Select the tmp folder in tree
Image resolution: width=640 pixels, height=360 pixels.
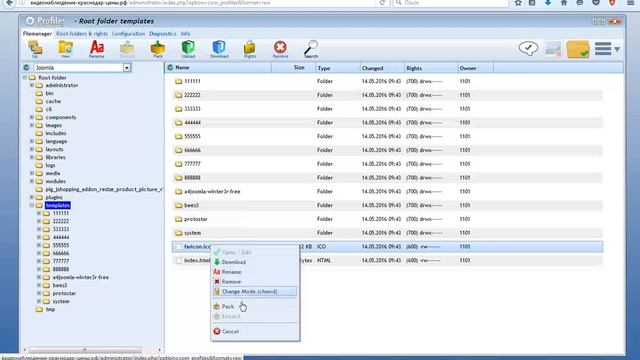point(50,309)
